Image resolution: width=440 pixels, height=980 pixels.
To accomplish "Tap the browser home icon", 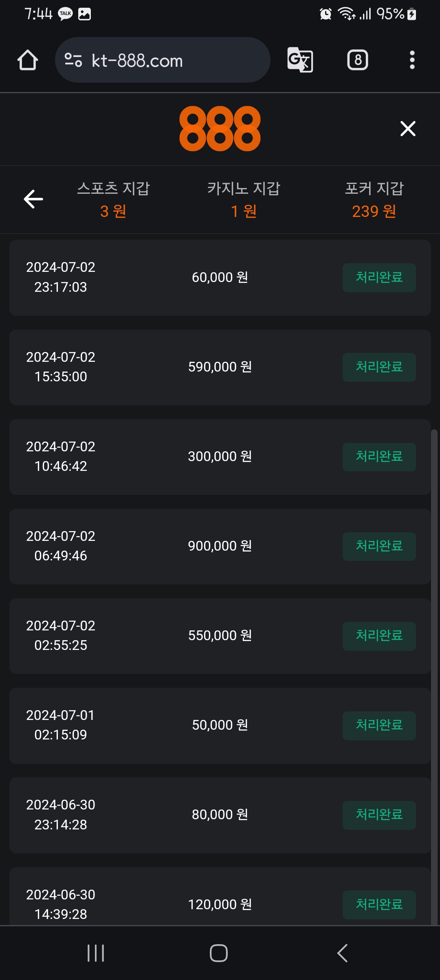I will coord(28,60).
